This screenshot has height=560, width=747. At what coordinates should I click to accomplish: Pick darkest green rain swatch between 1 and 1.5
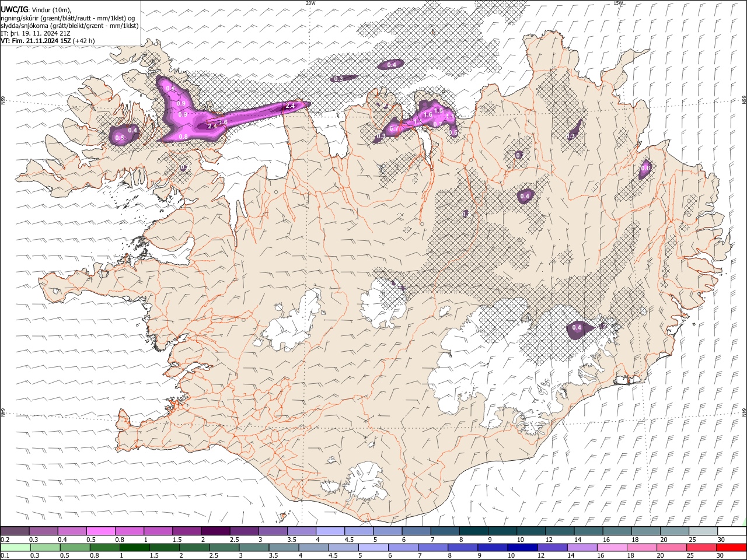tap(135, 547)
